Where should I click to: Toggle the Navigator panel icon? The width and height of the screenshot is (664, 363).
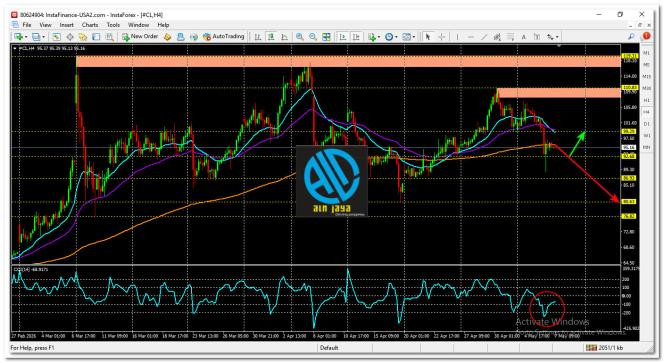pyautogui.click(x=83, y=37)
